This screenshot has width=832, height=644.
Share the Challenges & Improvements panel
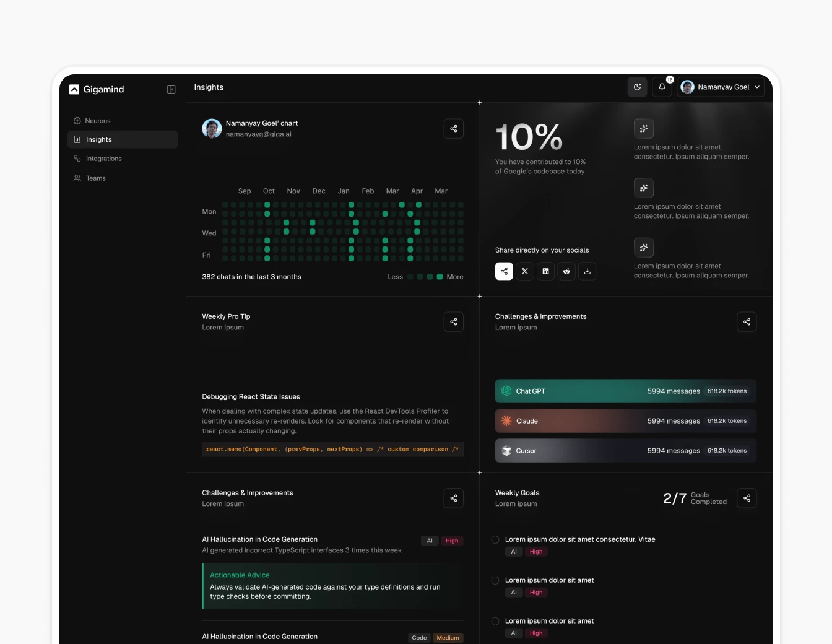pyautogui.click(x=747, y=322)
